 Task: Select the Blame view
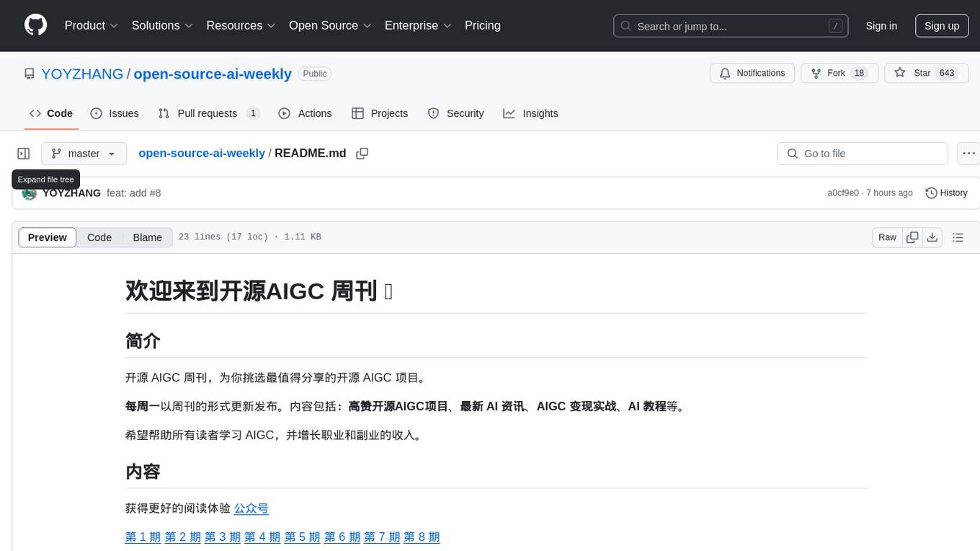pos(148,237)
